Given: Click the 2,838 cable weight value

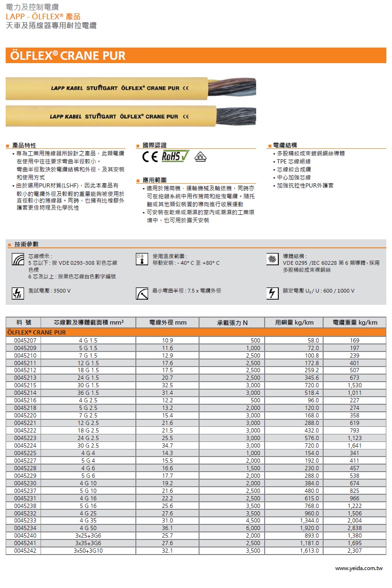Looking at the screenshot, I should (355, 528).
